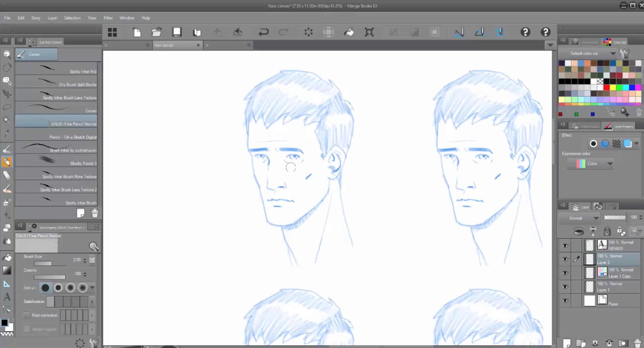Select the Text tool

[x=7, y=297]
